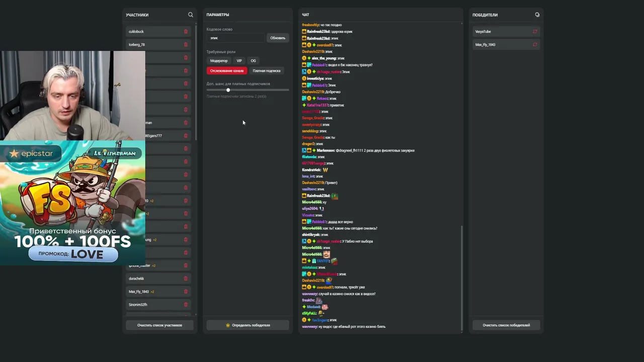644x362 pixels.
Task: Select participant durachekk row
Action: coord(158,279)
